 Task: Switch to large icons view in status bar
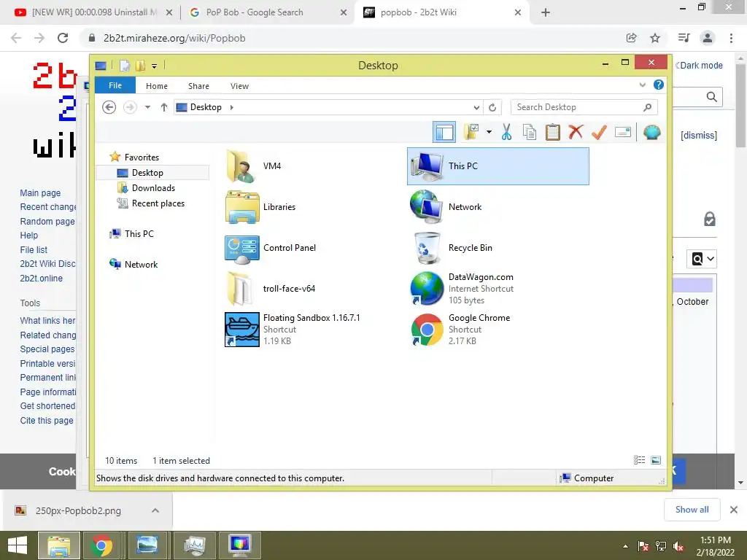pyautogui.click(x=656, y=459)
